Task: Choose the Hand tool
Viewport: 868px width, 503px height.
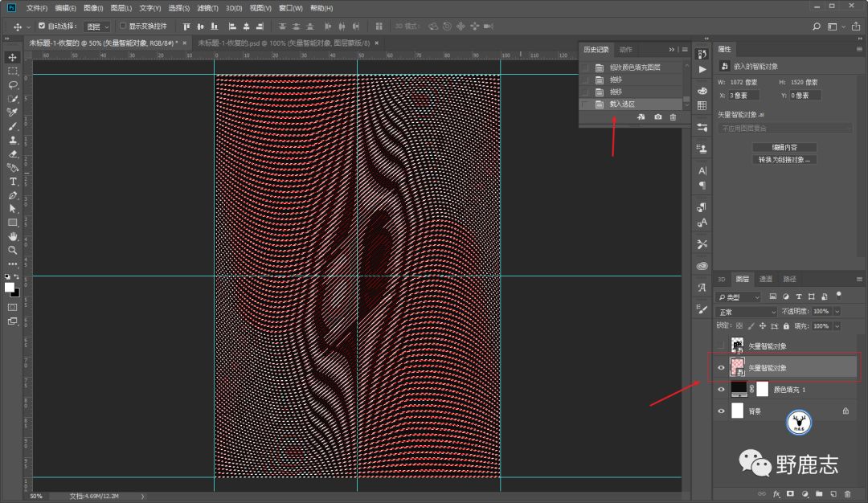Action: (x=13, y=236)
